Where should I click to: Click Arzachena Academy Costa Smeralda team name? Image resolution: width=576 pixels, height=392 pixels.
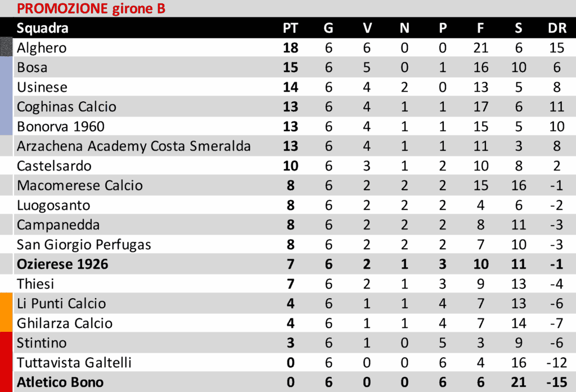click(x=134, y=146)
